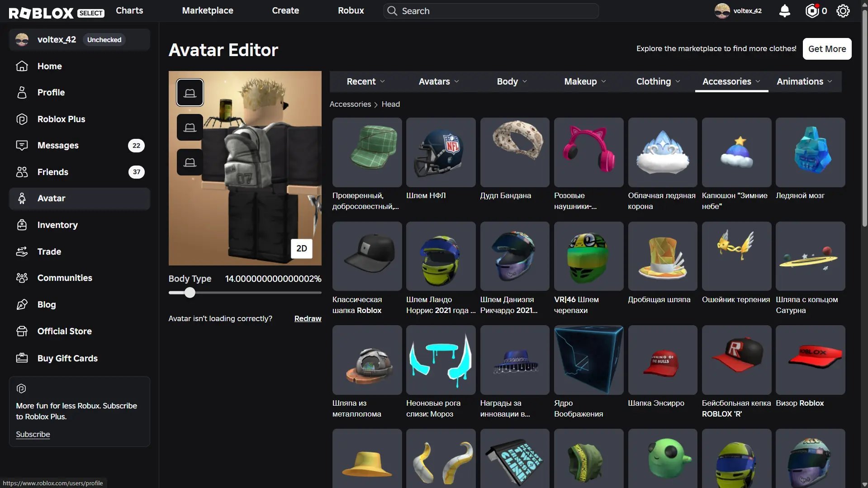Select the first equipped hat slot
The height and width of the screenshot is (488, 868).
click(x=190, y=93)
